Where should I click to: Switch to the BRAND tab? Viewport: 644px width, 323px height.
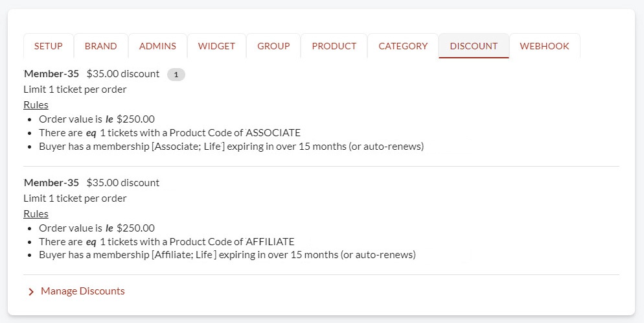click(101, 46)
